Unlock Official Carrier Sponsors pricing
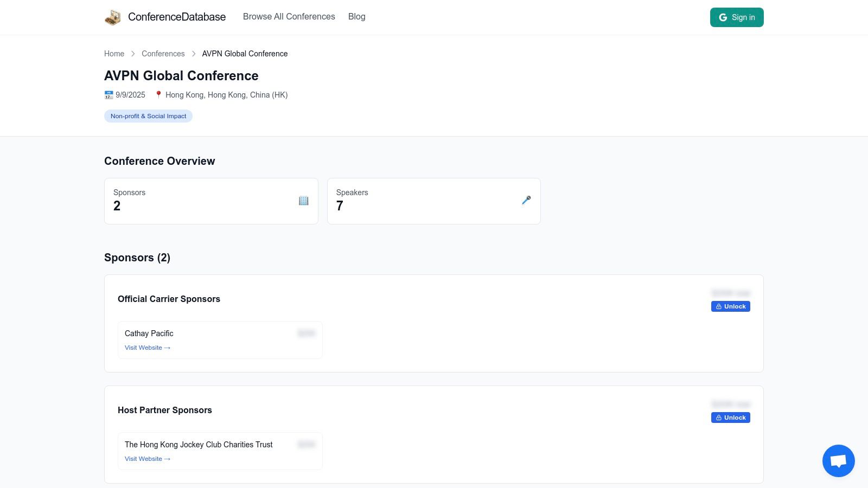This screenshot has height=488, width=868. click(x=730, y=306)
